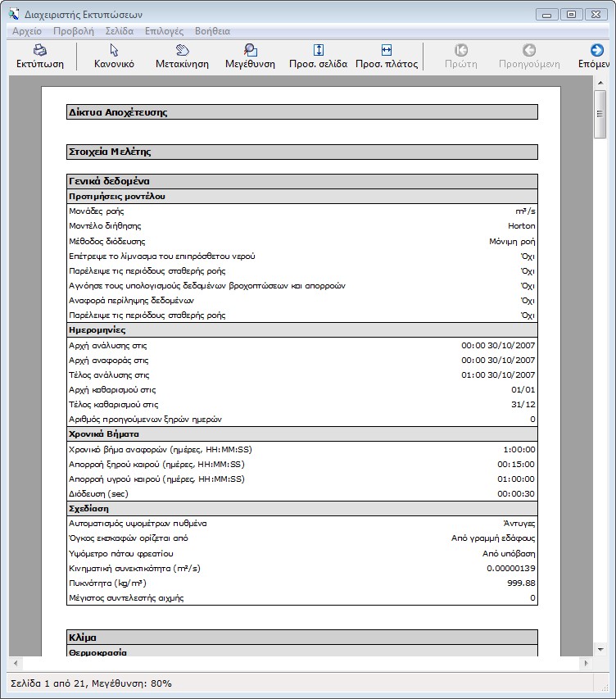The height and width of the screenshot is (699, 616).
Task: Click the Πρώτη first page icon
Action: tap(461, 50)
